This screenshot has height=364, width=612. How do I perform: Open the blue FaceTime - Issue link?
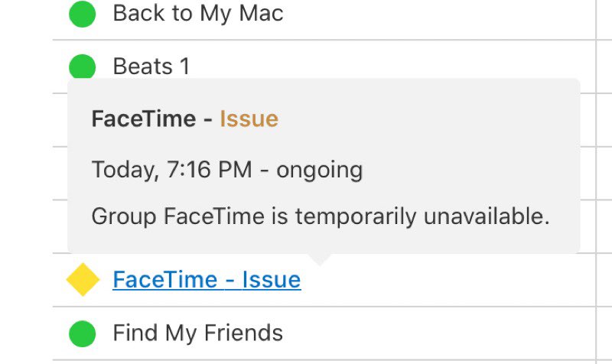coord(207,280)
